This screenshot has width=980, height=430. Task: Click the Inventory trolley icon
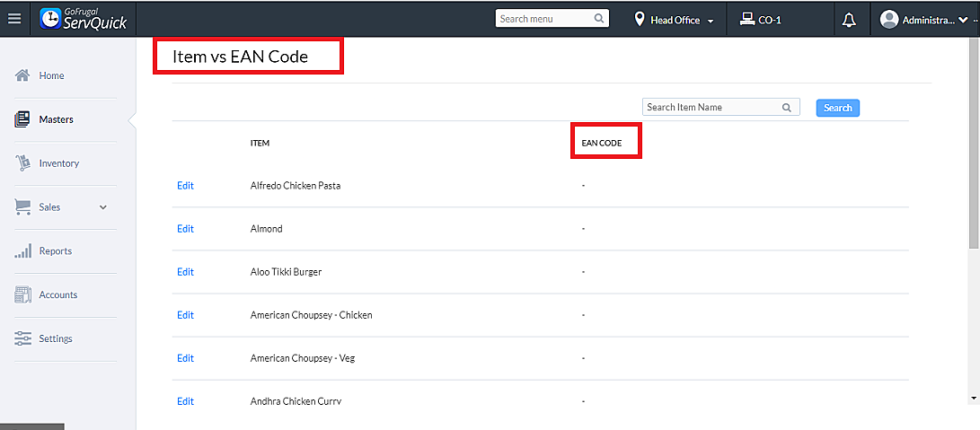[x=23, y=163]
